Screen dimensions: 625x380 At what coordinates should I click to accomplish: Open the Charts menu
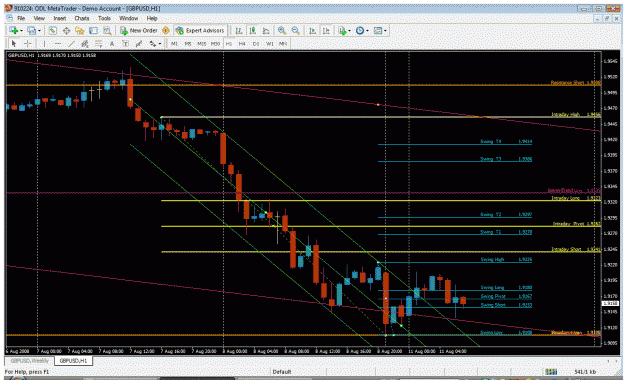tap(82, 18)
